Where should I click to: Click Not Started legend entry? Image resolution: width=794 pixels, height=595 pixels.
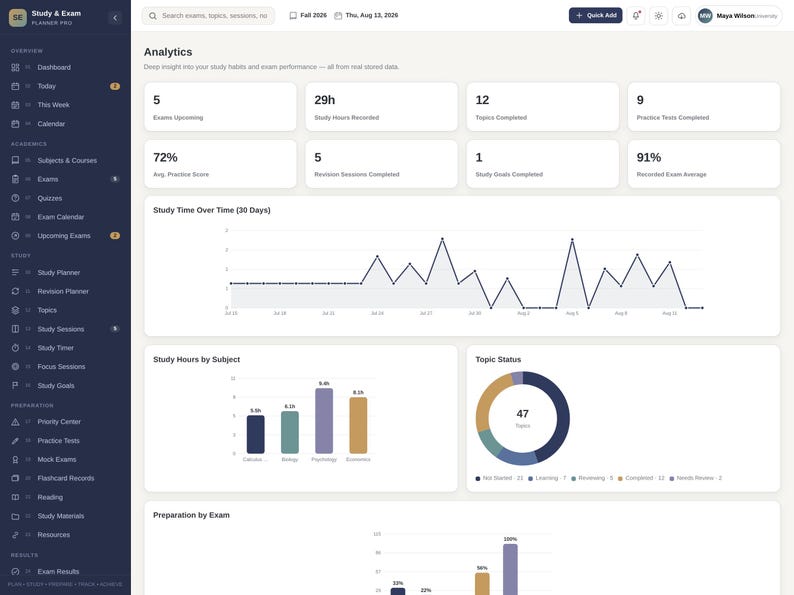click(x=499, y=478)
